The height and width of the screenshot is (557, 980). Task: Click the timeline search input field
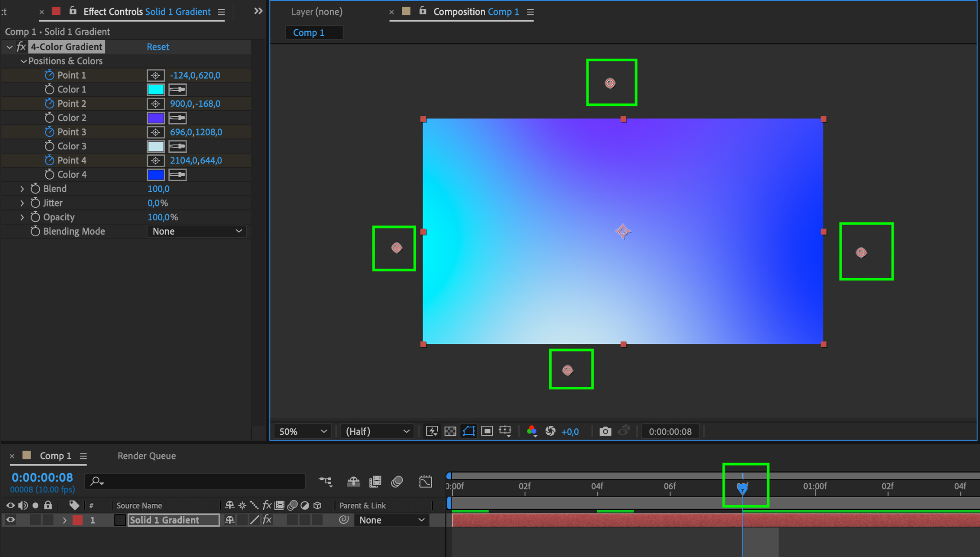[x=201, y=481]
